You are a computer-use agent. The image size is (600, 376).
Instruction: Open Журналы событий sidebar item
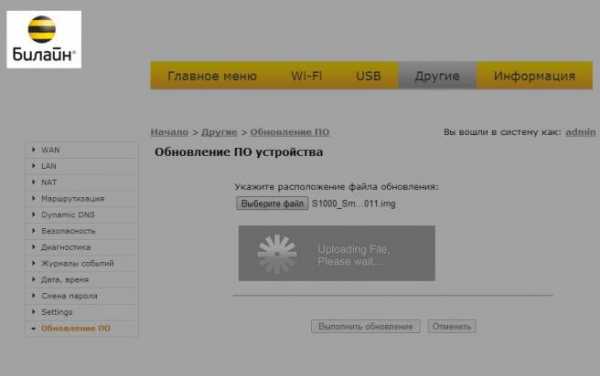click(x=77, y=264)
